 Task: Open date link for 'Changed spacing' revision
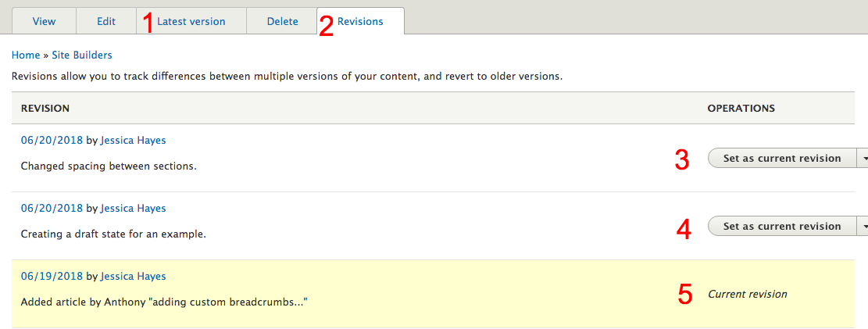(x=52, y=140)
